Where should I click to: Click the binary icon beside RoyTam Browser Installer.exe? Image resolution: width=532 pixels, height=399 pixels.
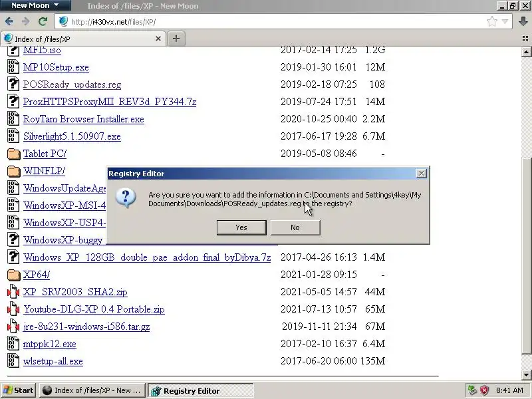click(x=13, y=119)
